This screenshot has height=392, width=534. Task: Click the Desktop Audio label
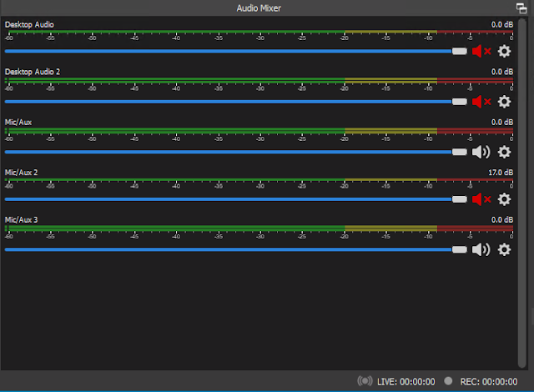pos(29,25)
